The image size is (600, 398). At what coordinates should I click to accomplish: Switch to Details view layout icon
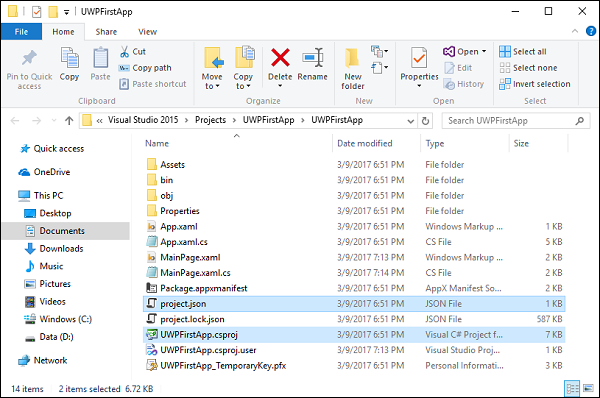point(572,389)
